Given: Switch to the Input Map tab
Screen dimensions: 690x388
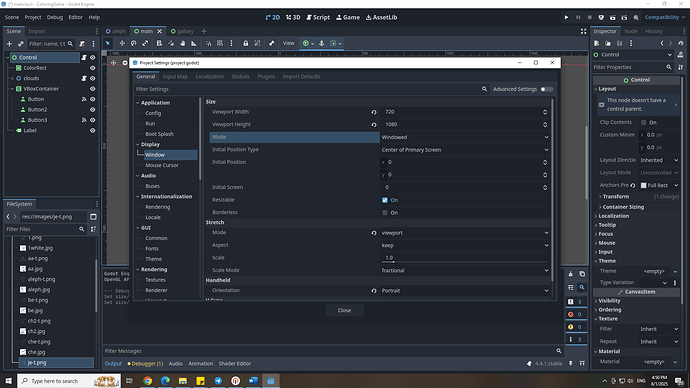Looking at the screenshot, I should [x=175, y=77].
